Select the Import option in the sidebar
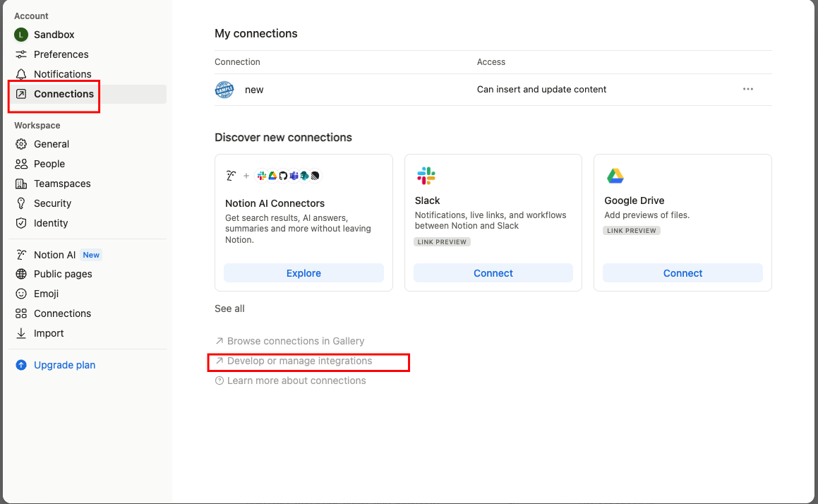The image size is (818, 504). tap(49, 333)
